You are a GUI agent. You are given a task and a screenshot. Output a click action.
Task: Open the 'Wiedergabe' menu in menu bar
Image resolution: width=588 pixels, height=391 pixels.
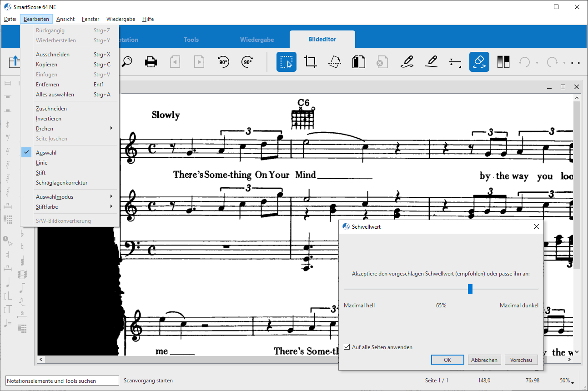121,19
